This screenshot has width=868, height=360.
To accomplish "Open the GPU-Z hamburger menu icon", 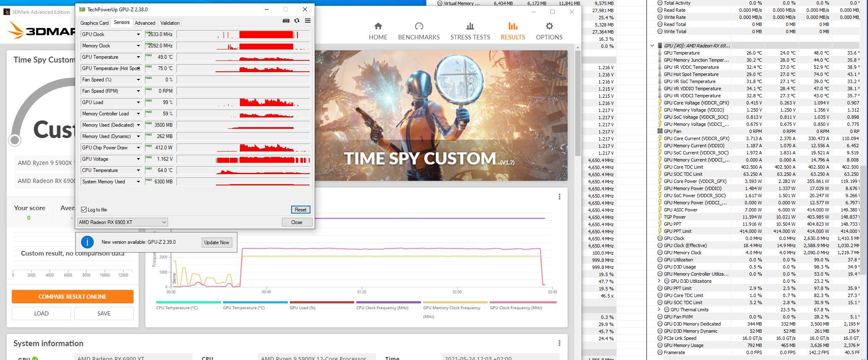I will pyautogui.click(x=308, y=21).
